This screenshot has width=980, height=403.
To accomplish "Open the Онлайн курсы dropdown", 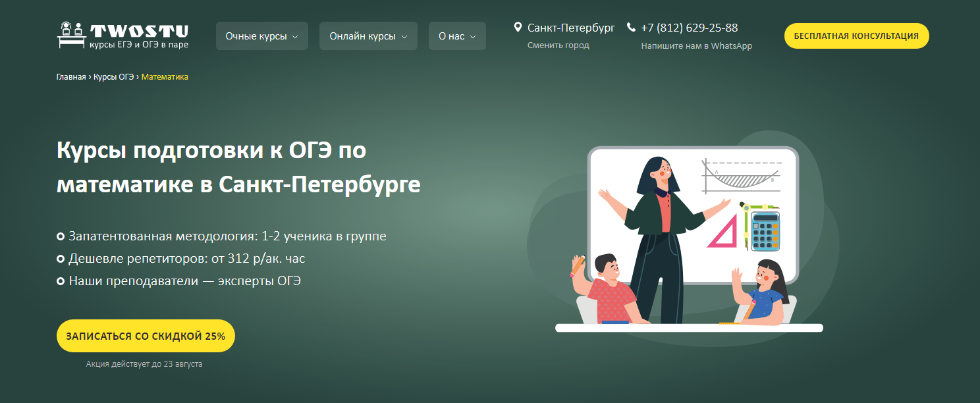I will coord(368,36).
